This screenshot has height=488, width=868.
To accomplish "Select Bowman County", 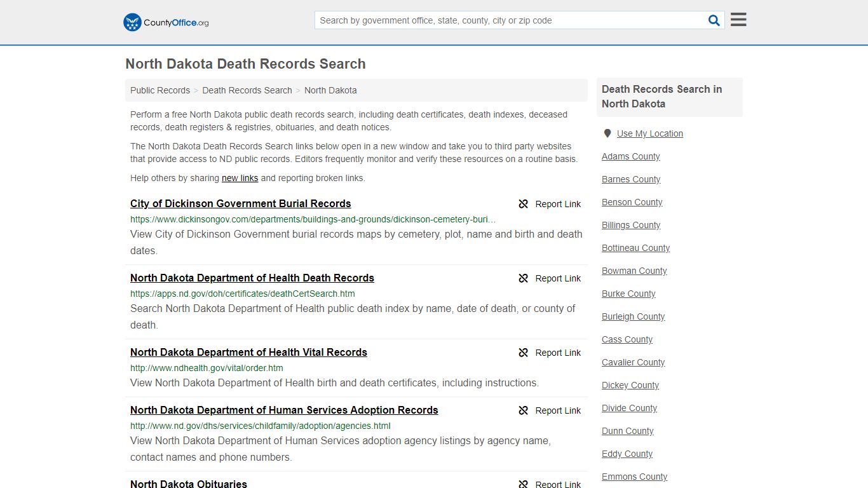I will pyautogui.click(x=634, y=271).
